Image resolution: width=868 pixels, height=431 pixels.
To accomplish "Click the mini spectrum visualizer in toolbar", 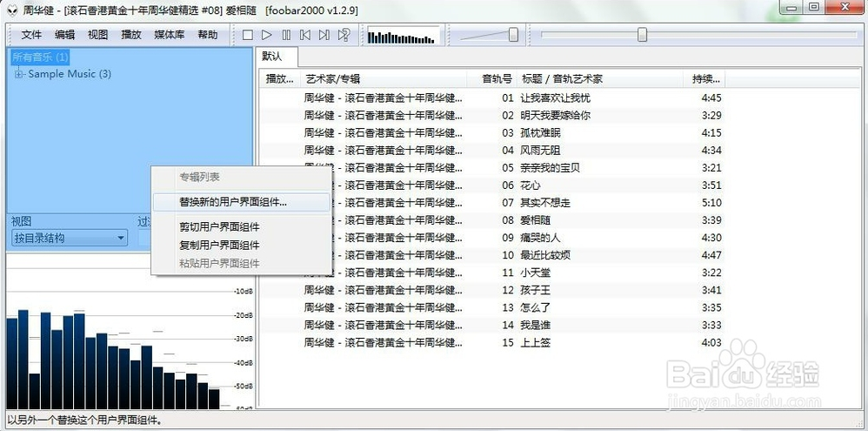I will pyautogui.click(x=403, y=36).
